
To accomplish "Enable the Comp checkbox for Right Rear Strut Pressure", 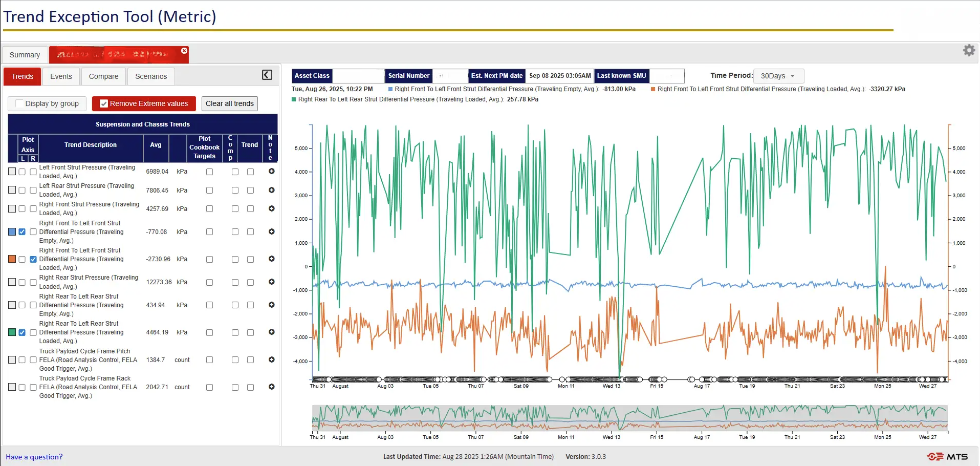I will point(235,282).
